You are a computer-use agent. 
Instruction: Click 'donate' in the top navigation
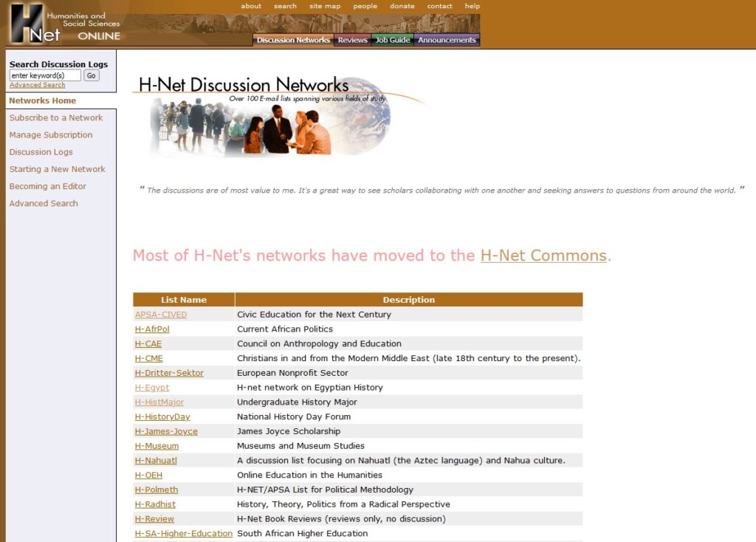[x=402, y=6]
